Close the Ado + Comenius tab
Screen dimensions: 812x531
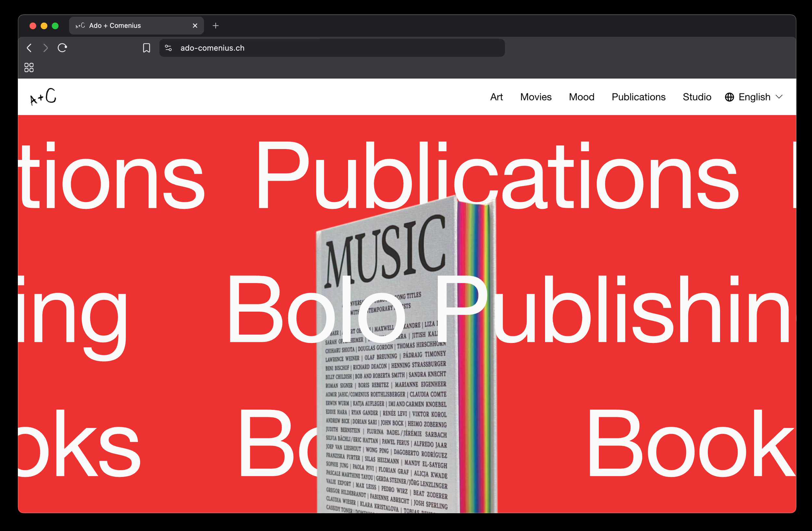coord(195,26)
